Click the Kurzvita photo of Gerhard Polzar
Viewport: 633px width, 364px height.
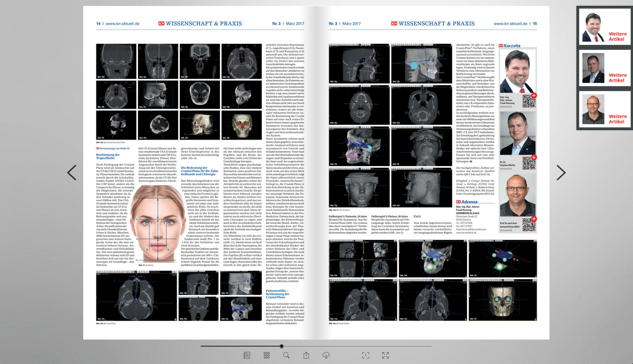[x=517, y=195]
